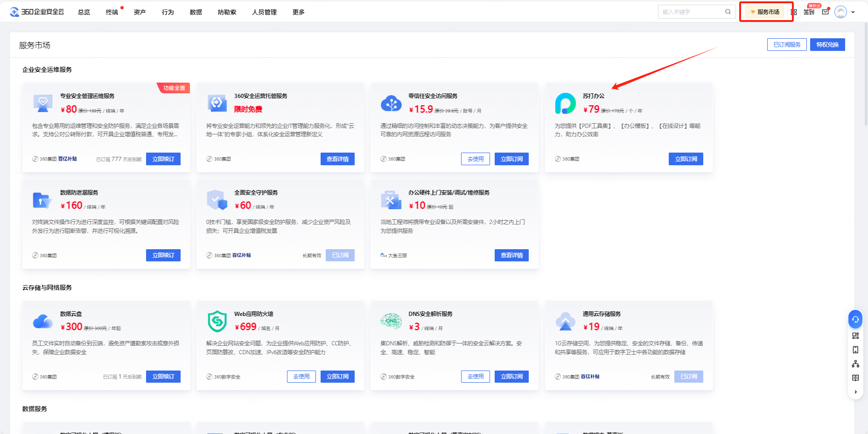Click 已订阅 on 全面安全守护服务 card
This screenshot has height=434, width=868.
(340, 255)
